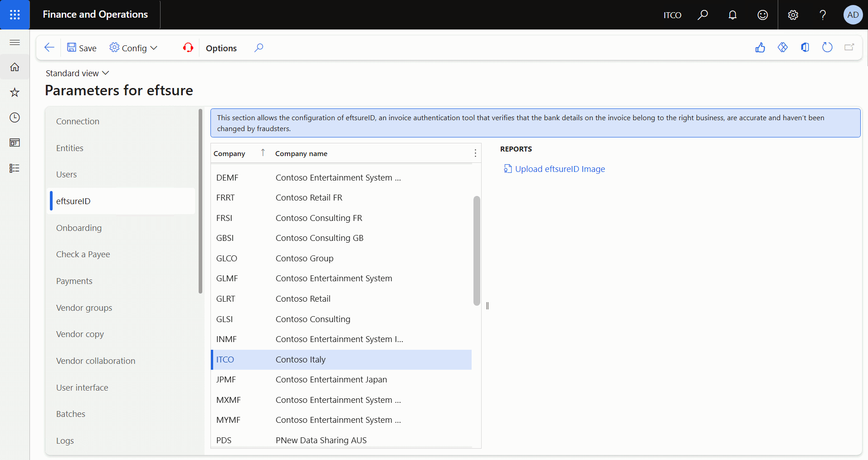The height and width of the screenshot is (460, 868).
Task: Show notifications bell
Action: click(732, 15)
